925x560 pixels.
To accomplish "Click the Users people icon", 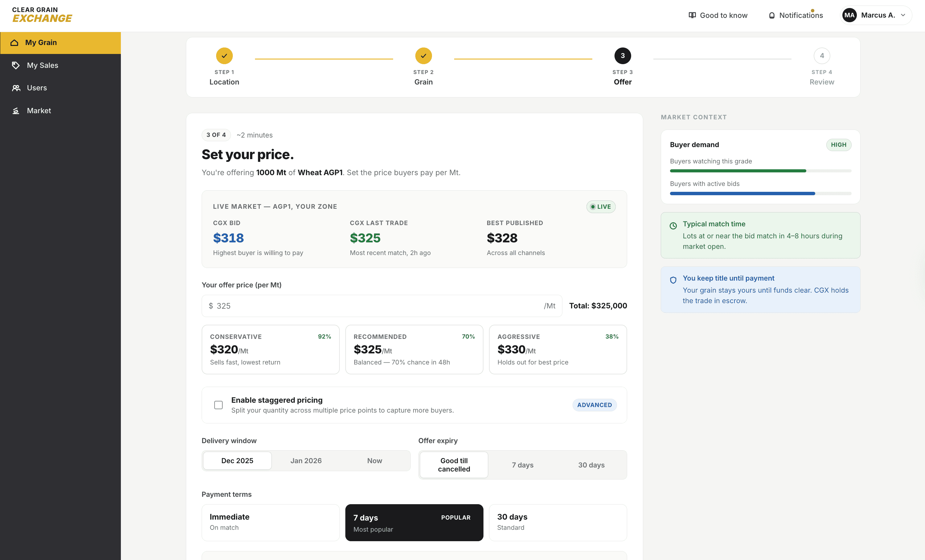I will [16, 88].
